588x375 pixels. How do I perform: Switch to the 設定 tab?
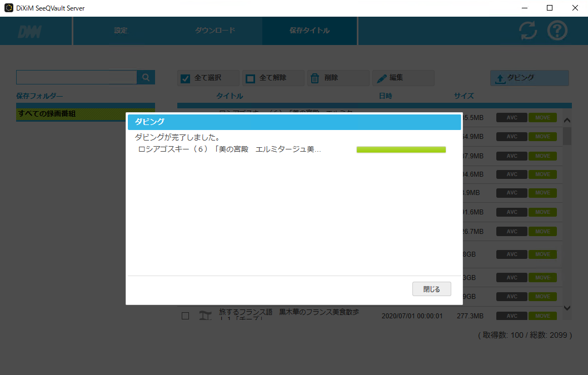tap(121, 31)
